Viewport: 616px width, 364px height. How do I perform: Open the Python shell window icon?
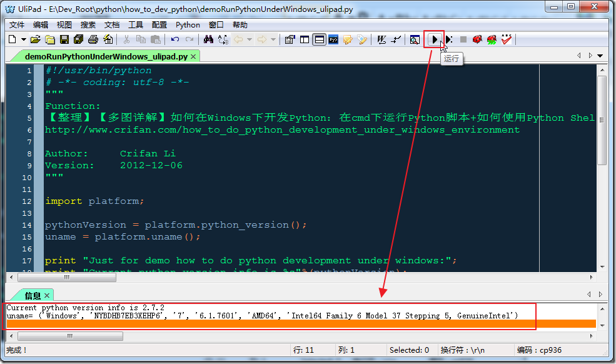pyautogui.click(x=333, y=39)
